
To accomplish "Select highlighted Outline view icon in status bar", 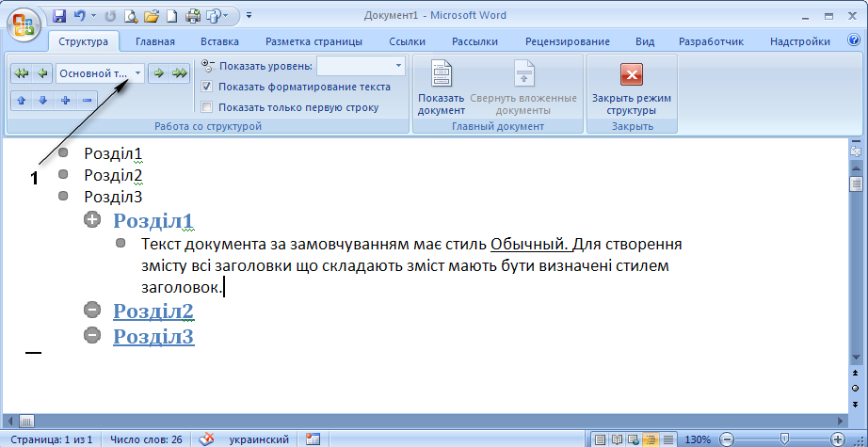I will 651,439.
